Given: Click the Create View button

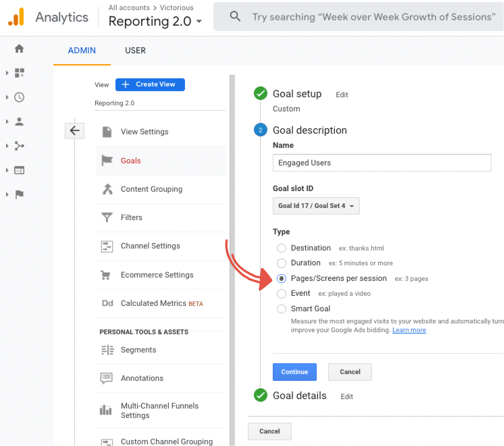Looking at the screenshot, I should (x=150, y=84).
